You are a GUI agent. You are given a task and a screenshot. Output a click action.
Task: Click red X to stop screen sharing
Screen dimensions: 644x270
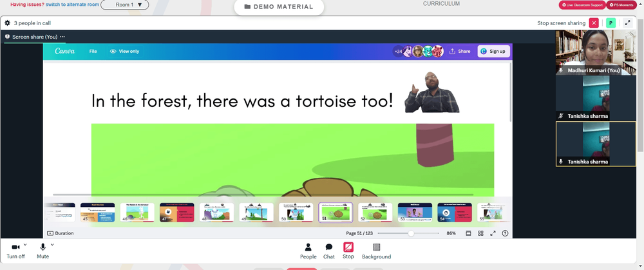(x=594, y=23)
